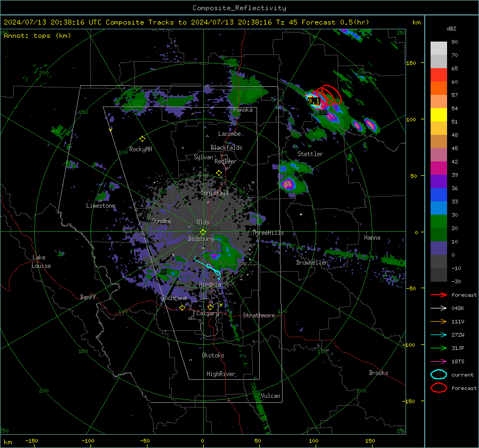Click the Limestone label
Screen dimensions: 479x448
(101, 206)
